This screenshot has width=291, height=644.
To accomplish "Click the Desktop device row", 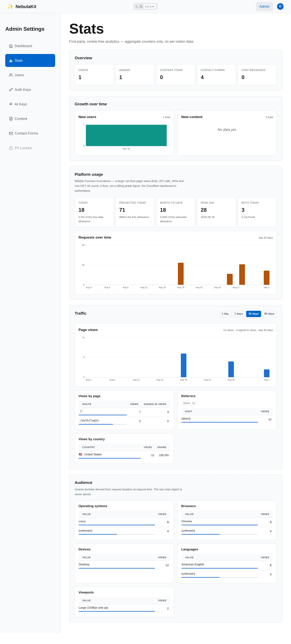I will tap(124, 565).
